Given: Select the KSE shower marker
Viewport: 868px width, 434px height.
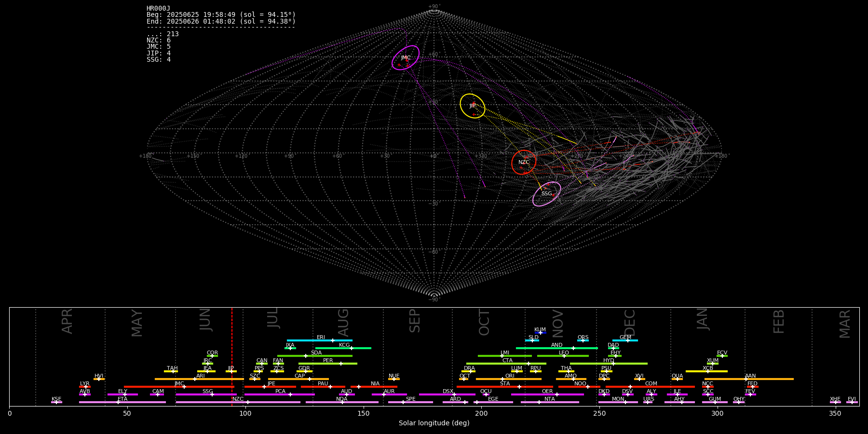Looking at the screenshot, I should (56, 402).
